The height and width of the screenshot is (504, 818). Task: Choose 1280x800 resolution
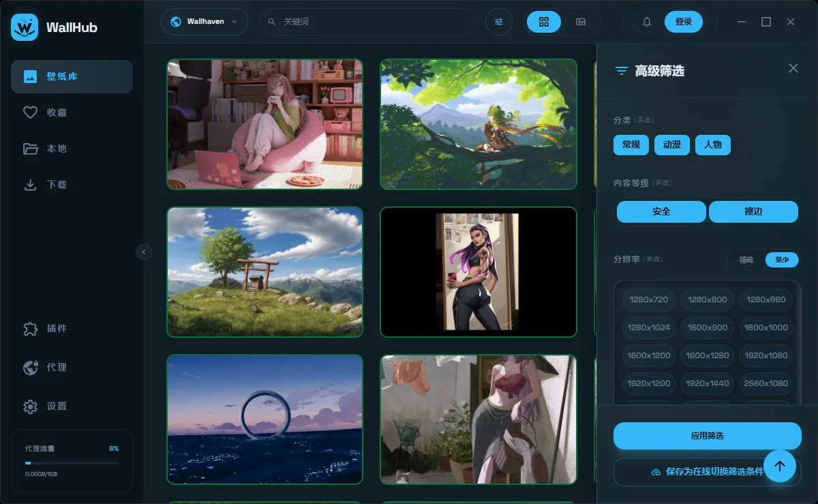click(708, 300)
